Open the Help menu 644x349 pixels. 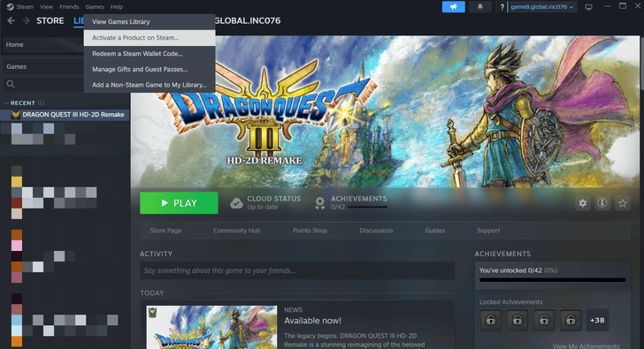pyautogui.click(x=117, y=6)
